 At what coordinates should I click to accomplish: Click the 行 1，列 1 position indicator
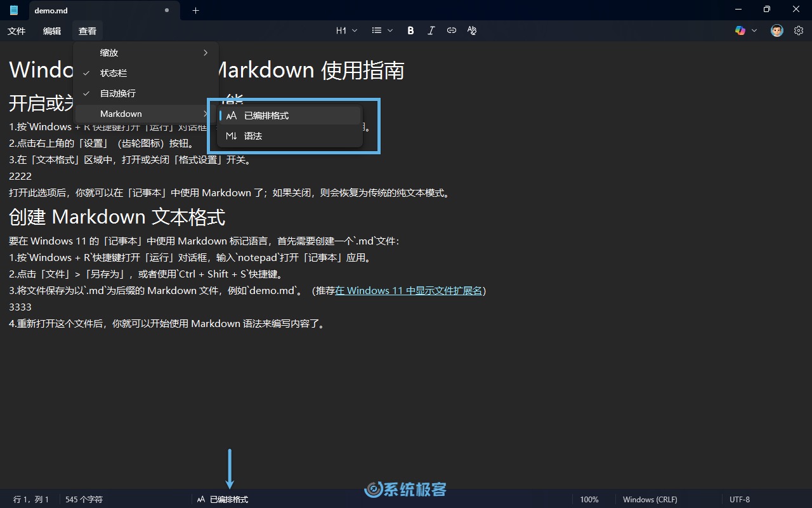click(31, 500)
